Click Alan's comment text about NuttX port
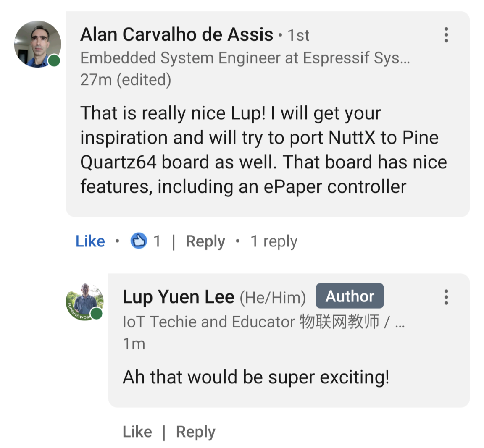 point(263,150)
